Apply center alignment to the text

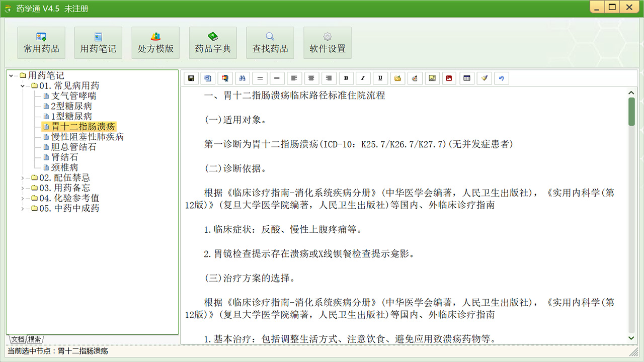[311, 78]
